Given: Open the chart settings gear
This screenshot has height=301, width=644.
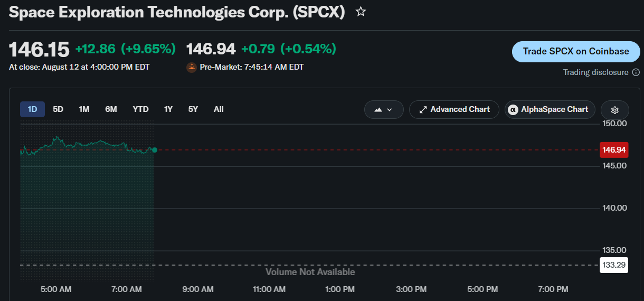Looking at the screenshot, I should click(x=614, y=110).
